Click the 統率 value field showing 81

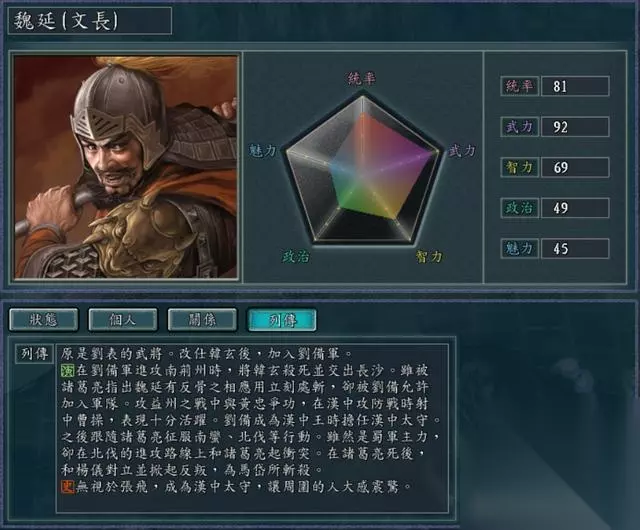pos(575,86)
